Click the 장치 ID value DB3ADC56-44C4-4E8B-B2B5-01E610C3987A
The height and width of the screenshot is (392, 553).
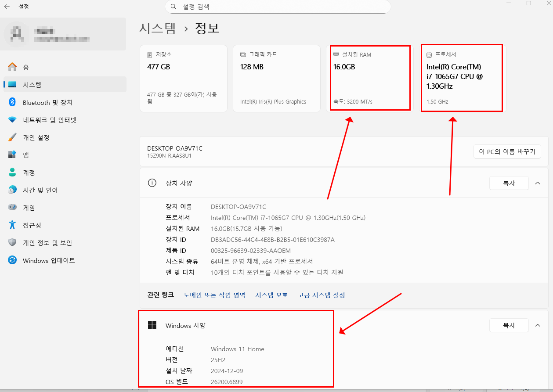click(273, 240)
